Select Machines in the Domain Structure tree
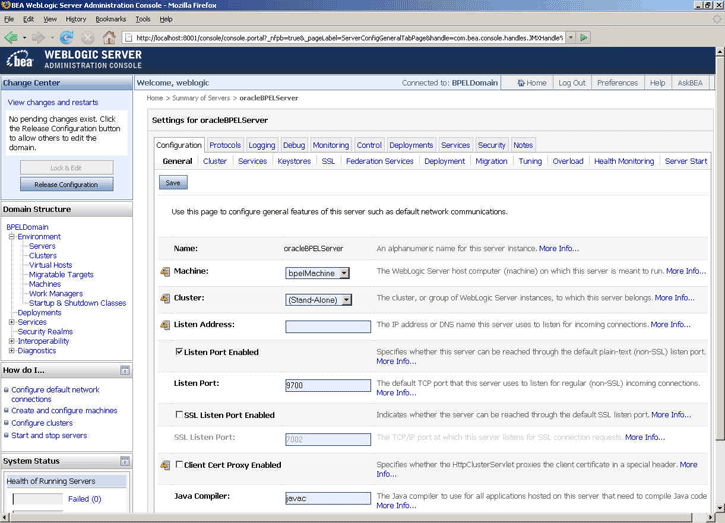 tap(45, 284)
